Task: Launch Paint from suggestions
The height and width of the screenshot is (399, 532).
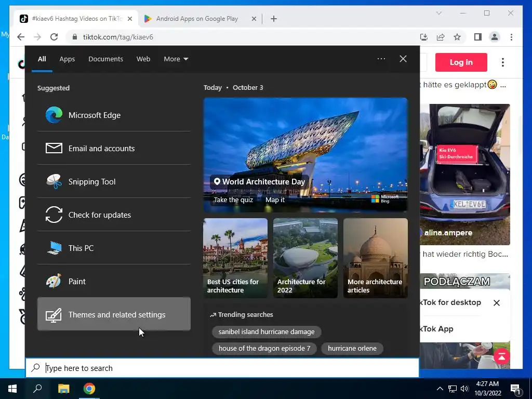Action: coord(114,281)
